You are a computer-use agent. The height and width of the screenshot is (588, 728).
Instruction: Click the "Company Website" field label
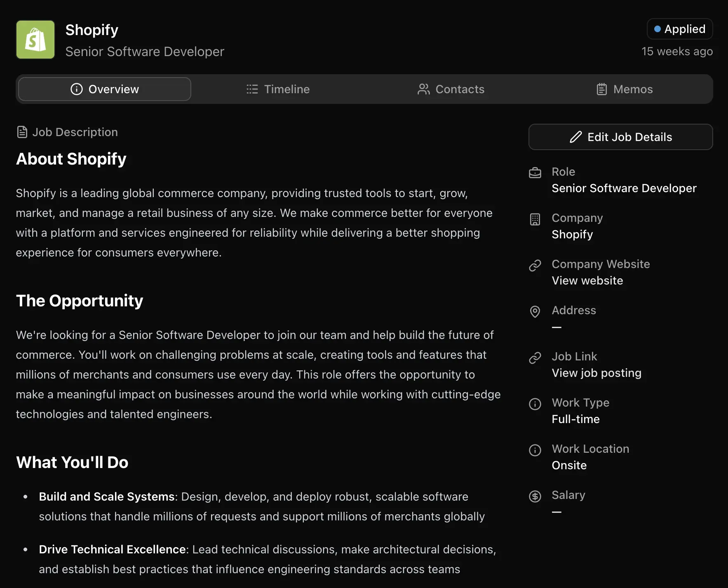pyautogui.click(x=601, y=264)
